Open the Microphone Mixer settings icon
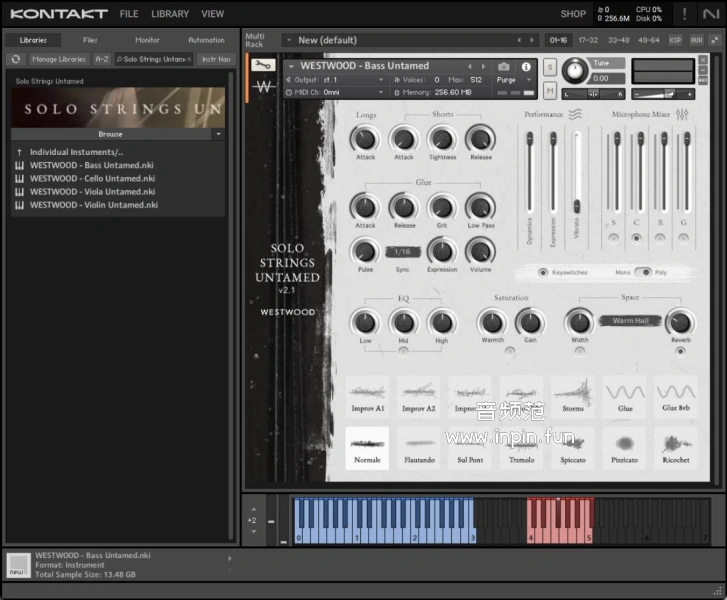727x600 pixels. (683, 115)
